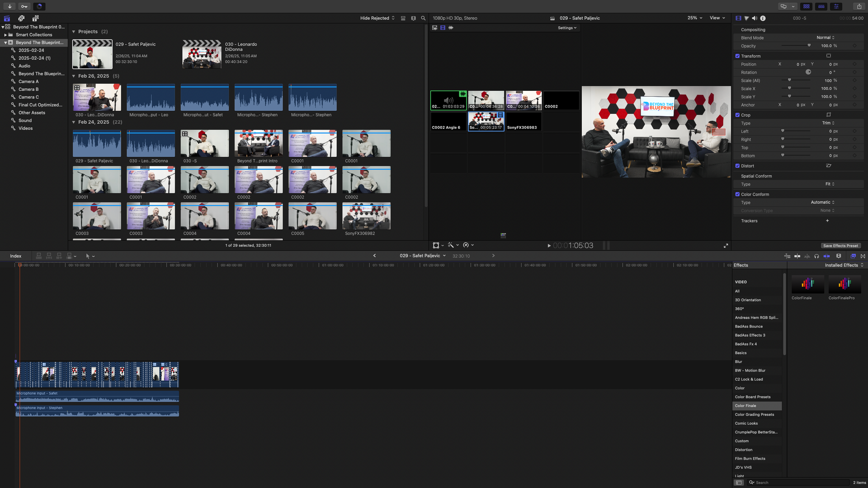The width and height of the screenshot is (868, 488).
Task: Toggle the Crop checkbox off
Action: coord(738,115)
